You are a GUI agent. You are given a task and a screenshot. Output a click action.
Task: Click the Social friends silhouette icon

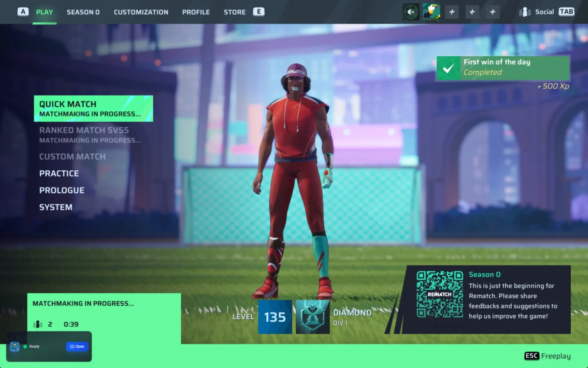coord(525,12)
